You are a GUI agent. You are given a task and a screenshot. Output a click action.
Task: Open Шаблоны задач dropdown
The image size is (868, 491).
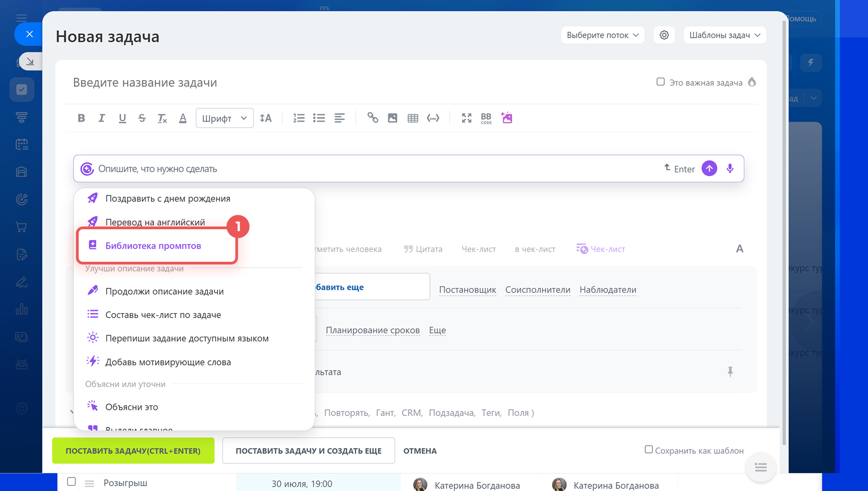click(725, 35)
